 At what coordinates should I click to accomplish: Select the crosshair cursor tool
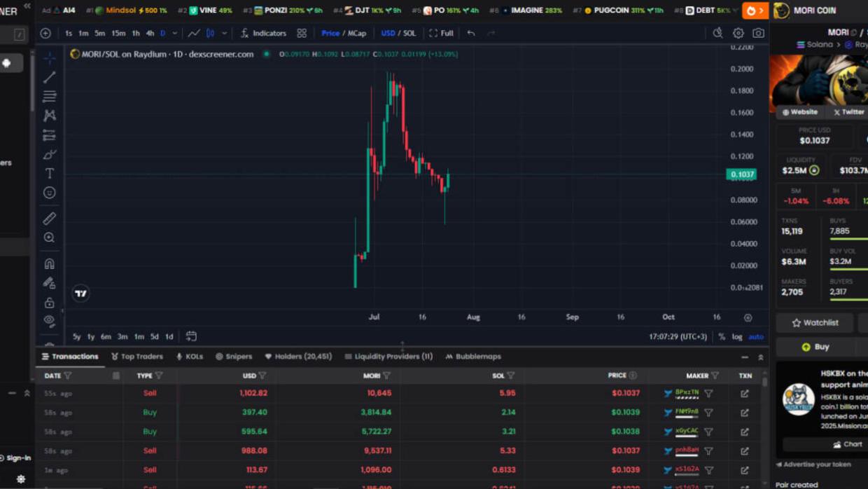tap(49, 58)
